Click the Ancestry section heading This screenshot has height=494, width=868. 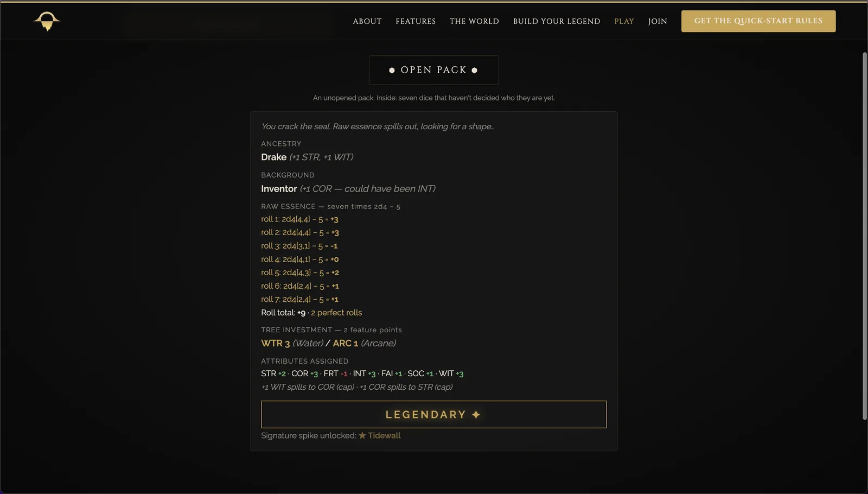coord(281,143)
